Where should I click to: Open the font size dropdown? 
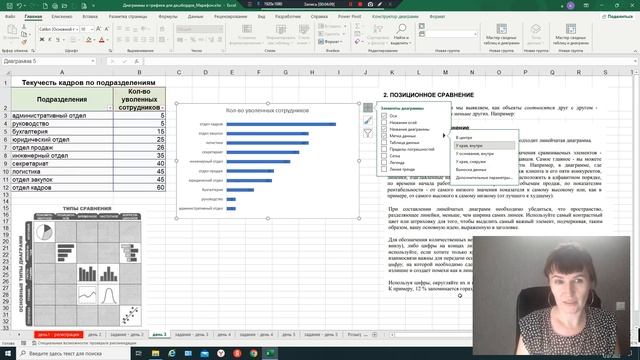click(92, 29)
